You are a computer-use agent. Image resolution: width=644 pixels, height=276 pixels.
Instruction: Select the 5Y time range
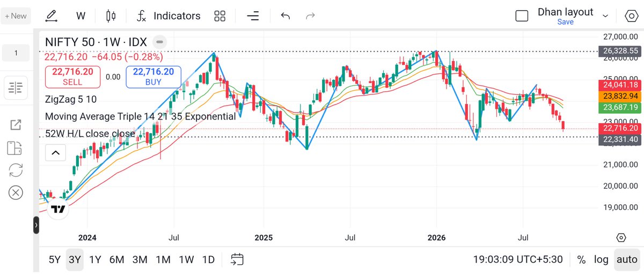(x=55, y=260)
